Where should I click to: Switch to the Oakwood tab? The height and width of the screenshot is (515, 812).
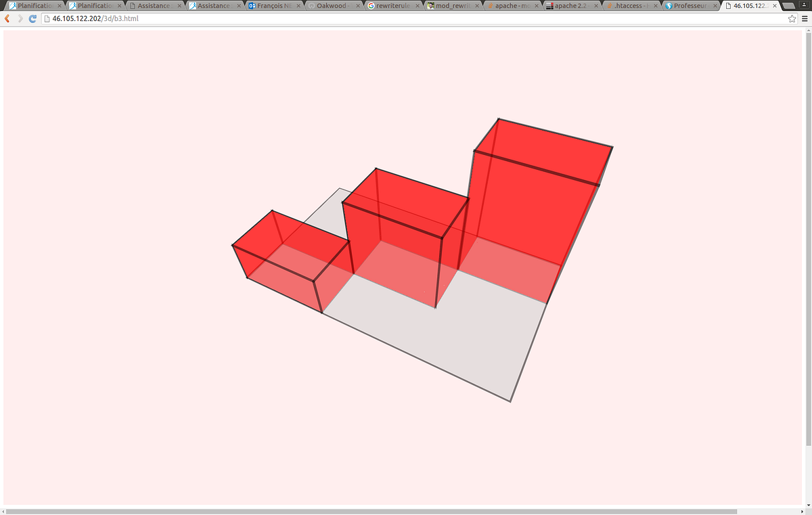pos(332,5)
